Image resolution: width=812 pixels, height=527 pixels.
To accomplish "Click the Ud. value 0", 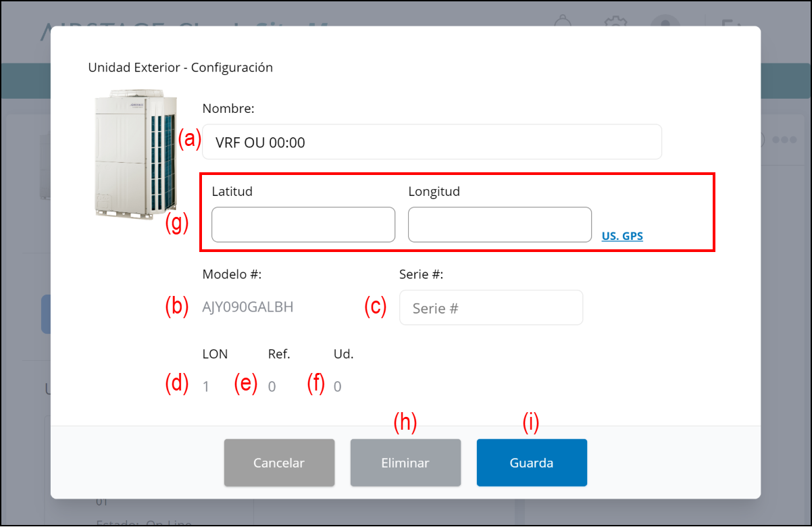I will (x=337, y=386).
